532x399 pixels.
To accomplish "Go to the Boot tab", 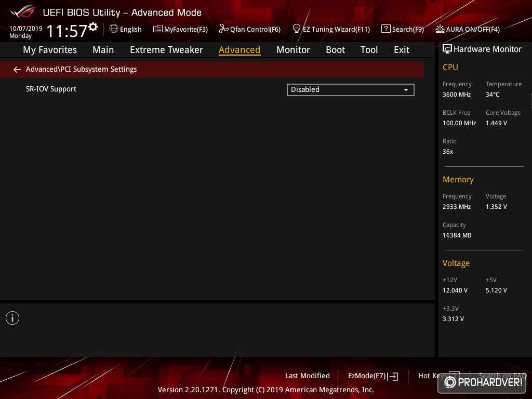I will [x=335, y=50].
